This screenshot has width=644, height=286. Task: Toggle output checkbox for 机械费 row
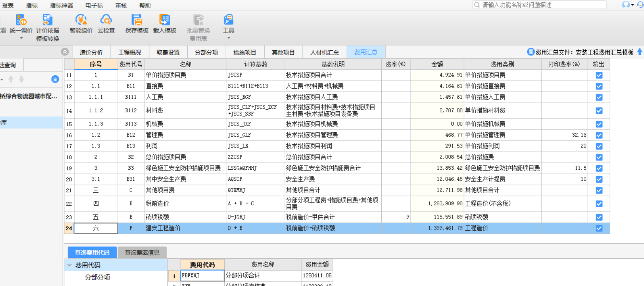599,124
